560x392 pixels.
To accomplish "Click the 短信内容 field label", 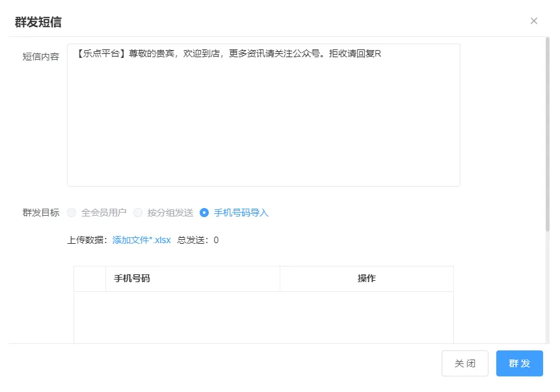I will click(41, 57).
